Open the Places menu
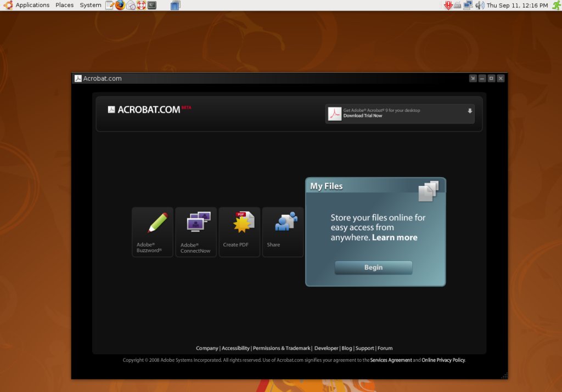 pyautogui.click(x=65, y=5)
